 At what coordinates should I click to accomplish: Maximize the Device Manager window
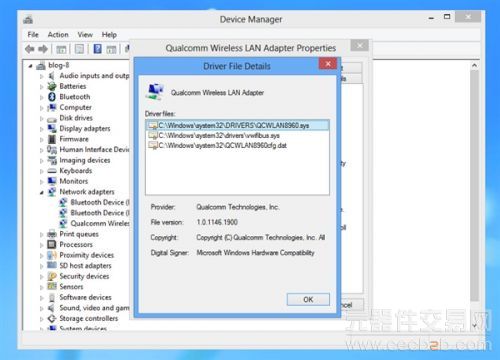click(447, 17)
